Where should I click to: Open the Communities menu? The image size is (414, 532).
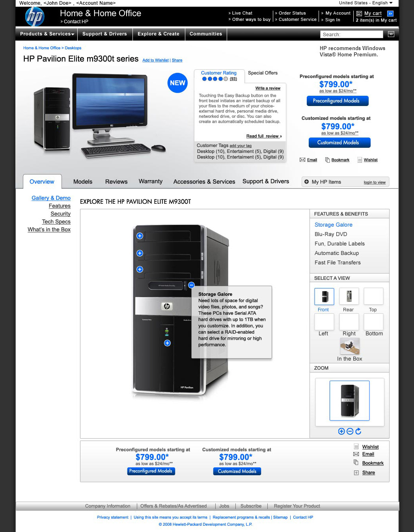point(206,34)
